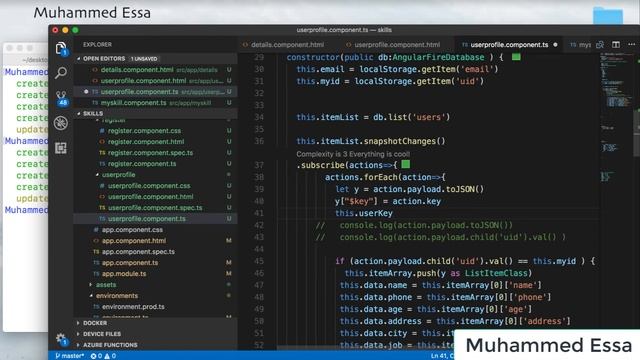Open app.component.css file
Viewport: 640px width, 360px height.
(x=155, y=230)
